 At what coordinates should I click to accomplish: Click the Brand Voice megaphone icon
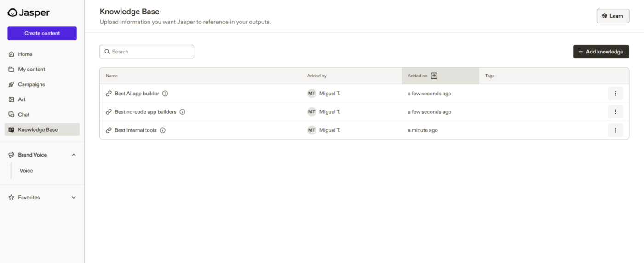(x=11, y=155)
